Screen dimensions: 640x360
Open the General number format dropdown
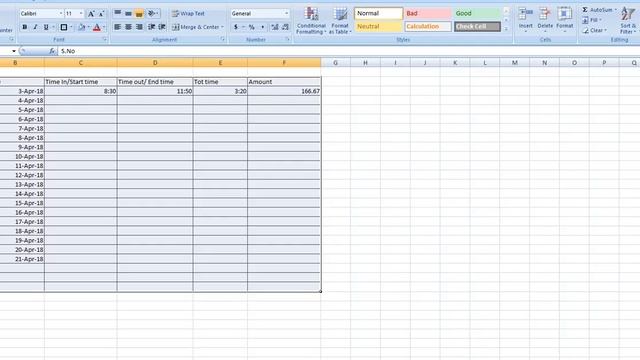[286, 13]
